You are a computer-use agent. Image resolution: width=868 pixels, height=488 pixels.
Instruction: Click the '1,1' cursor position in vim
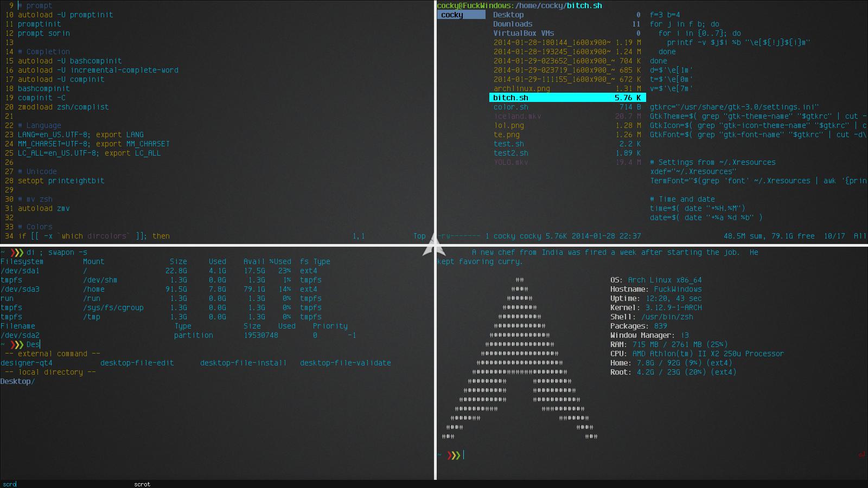pyautogui.click(x=359, y=236)
